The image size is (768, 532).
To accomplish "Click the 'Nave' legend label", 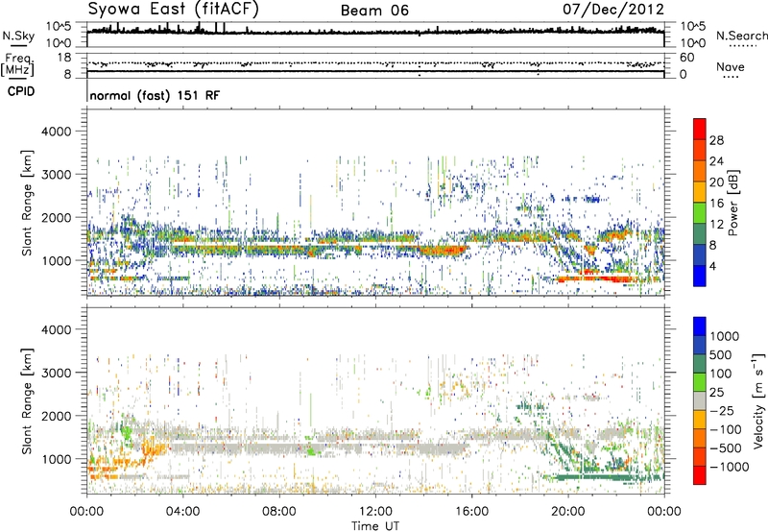I will (731, 66).
